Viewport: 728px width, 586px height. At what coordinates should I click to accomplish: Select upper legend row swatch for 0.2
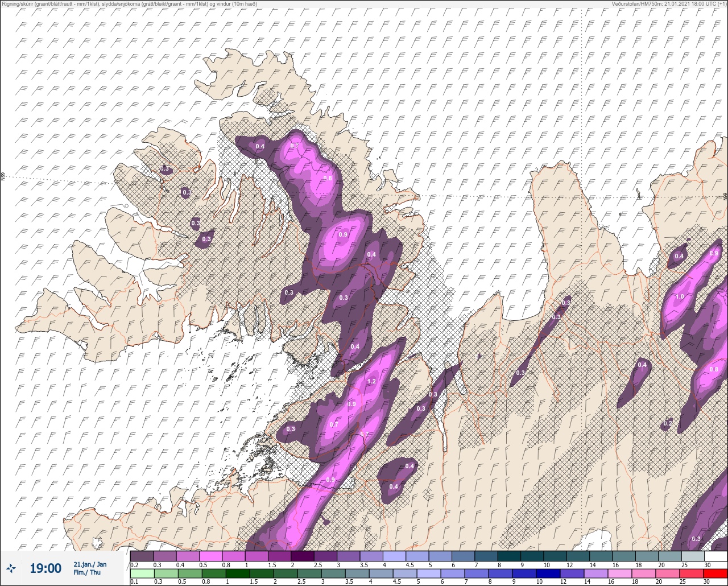pyautogui.click(x=142, y=556)
